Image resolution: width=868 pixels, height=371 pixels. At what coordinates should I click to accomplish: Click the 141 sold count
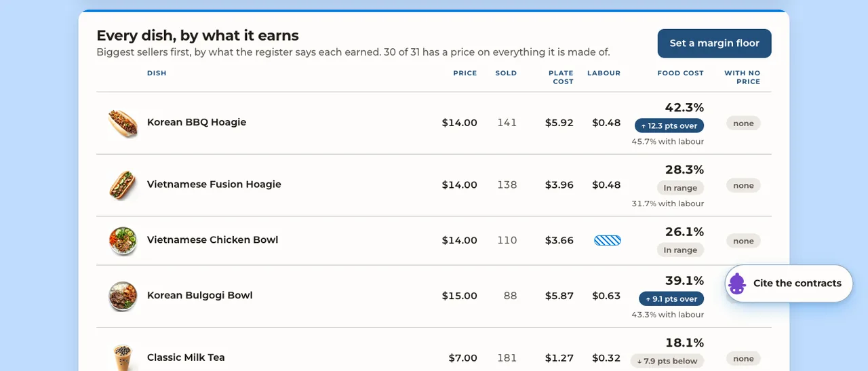pyautogui.click(x=507, y=123)
